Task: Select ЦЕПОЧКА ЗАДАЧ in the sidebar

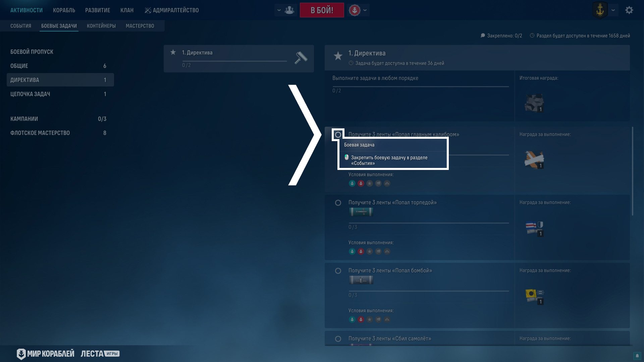Action: click(30, 94)
